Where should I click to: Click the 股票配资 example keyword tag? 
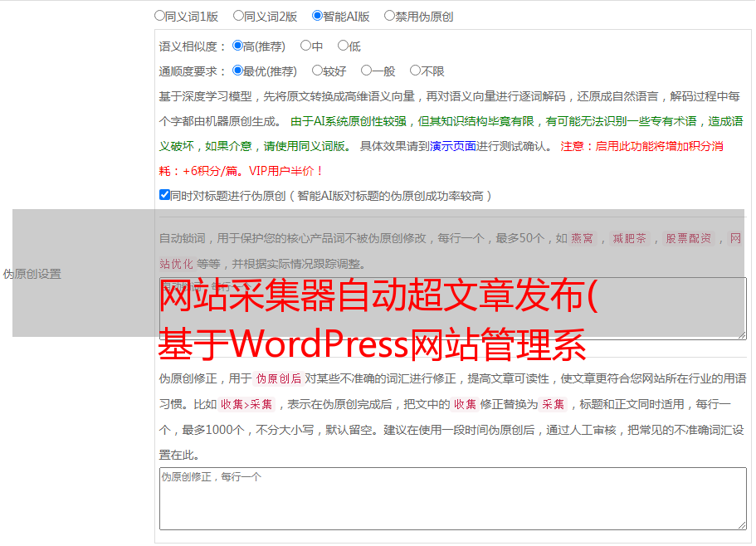pos(689,238)
